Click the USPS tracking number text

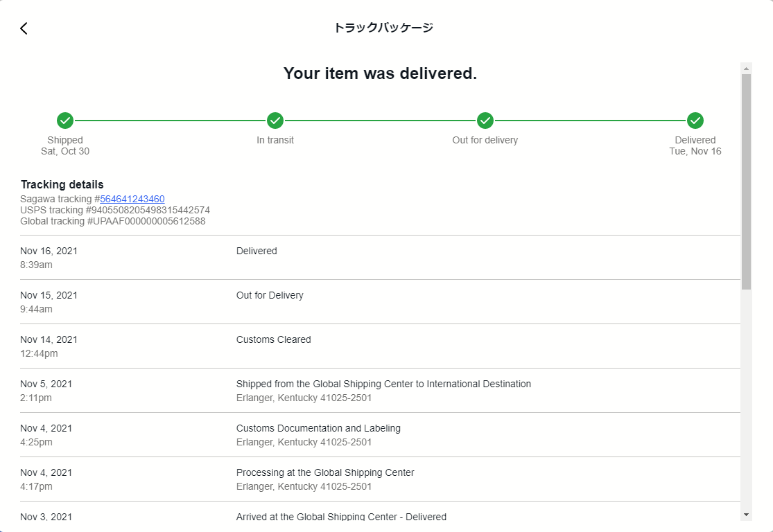coord(115,210)
